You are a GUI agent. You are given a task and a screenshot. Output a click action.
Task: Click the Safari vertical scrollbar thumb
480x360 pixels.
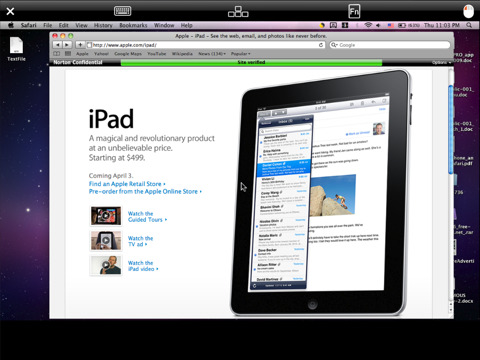coord(451,129)
